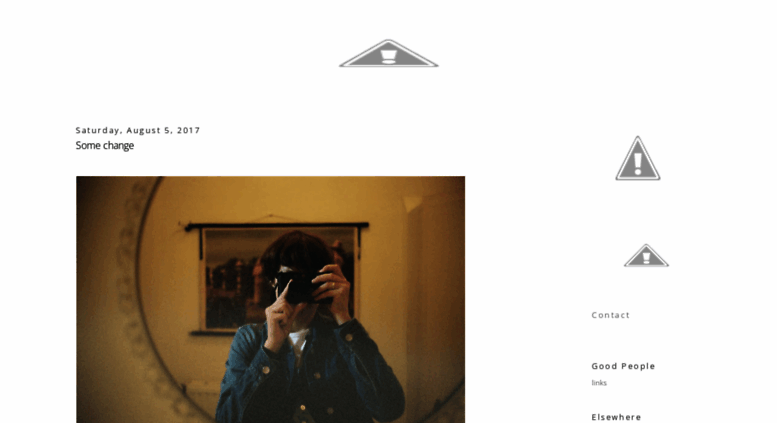
Task: Click the word "People" in sidebar heading
Action: pyautogui.click(x=638, y=366)
